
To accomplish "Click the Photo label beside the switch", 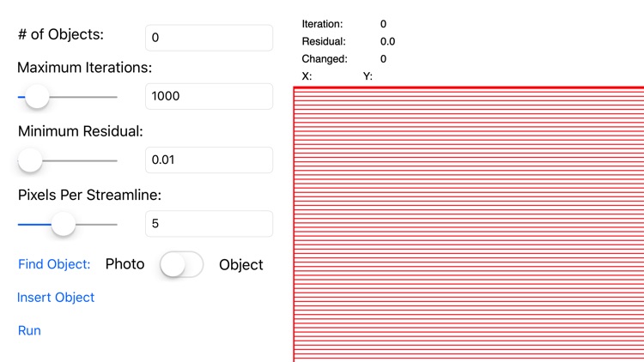I will [125, 264].
